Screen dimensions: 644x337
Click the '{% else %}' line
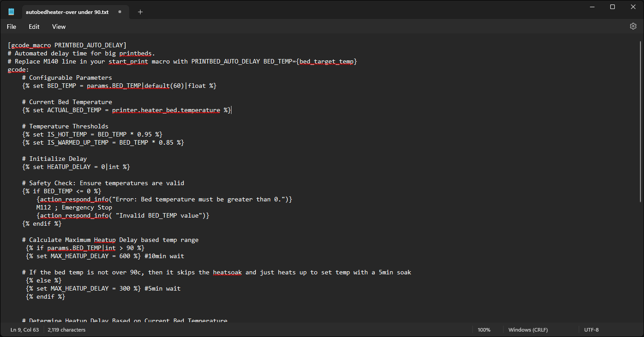pos(44,280)
